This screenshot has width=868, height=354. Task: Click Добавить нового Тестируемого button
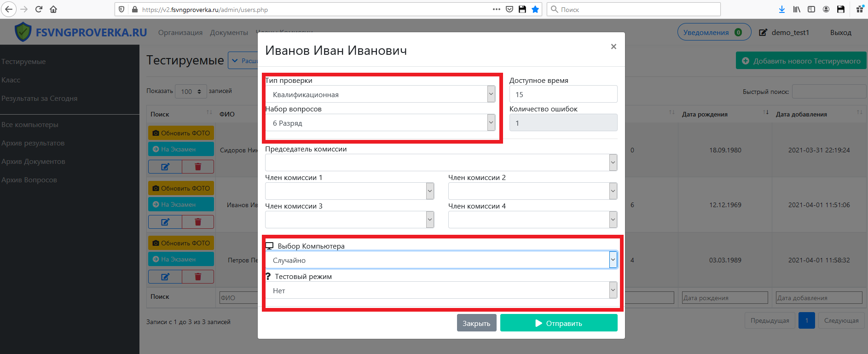(x=801, y=61)
